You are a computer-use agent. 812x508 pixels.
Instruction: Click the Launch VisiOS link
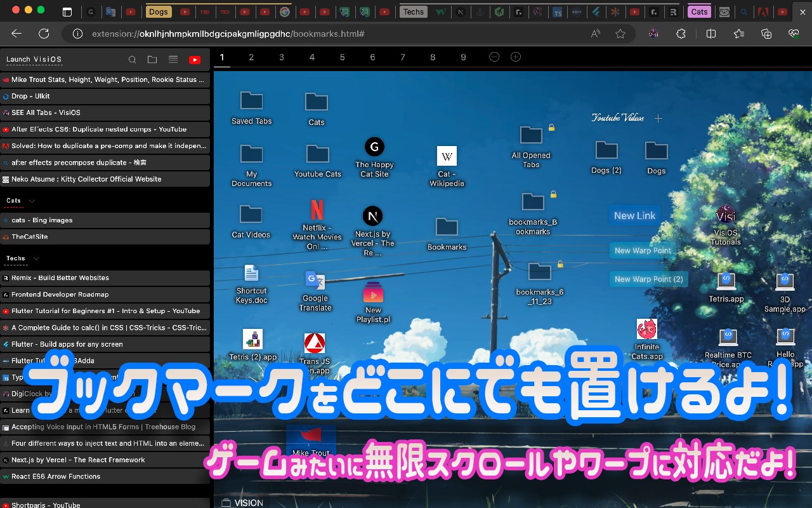(34, 60)
